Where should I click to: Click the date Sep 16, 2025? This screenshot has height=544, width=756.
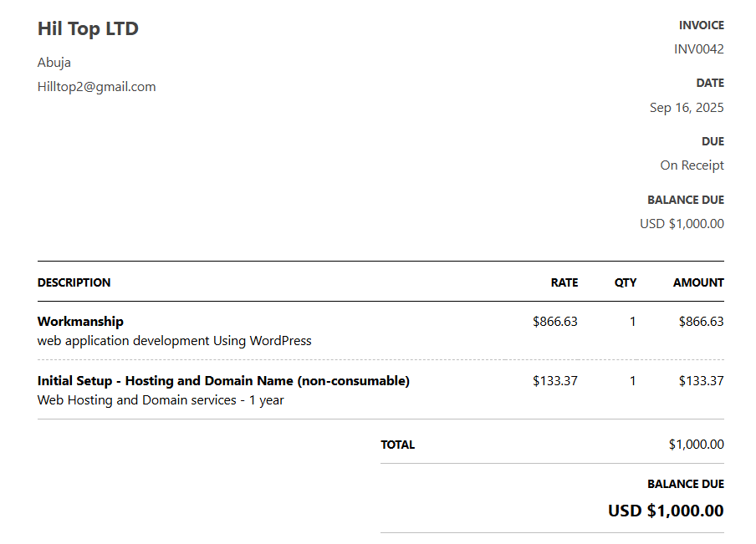point(687,108)
